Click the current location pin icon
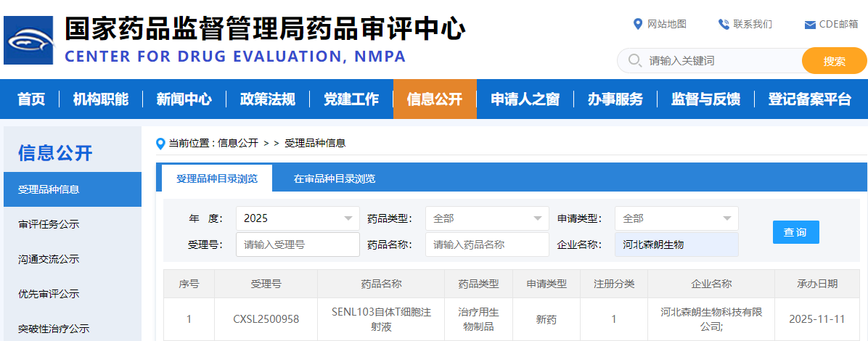 (x=161, y=144)
